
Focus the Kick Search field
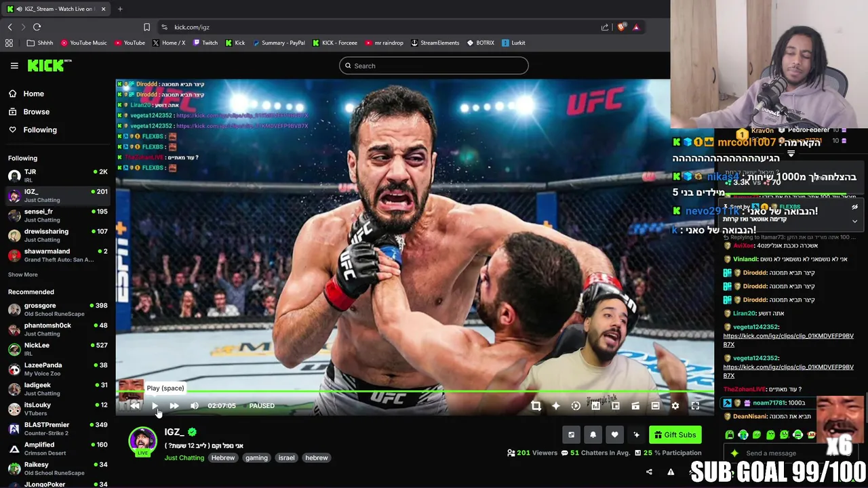[433, 66]
